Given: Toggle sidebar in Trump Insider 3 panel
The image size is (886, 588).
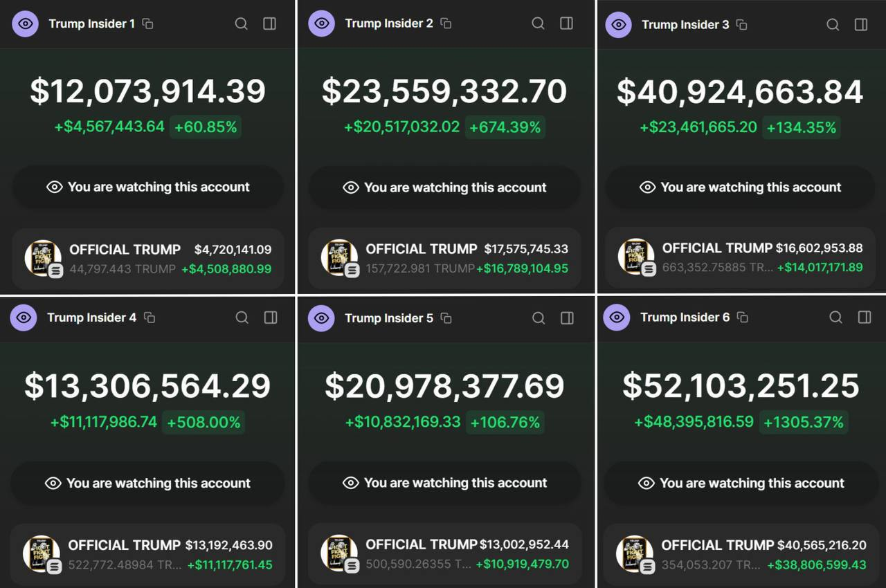Looking at the screenshot, I should (861, 24).
